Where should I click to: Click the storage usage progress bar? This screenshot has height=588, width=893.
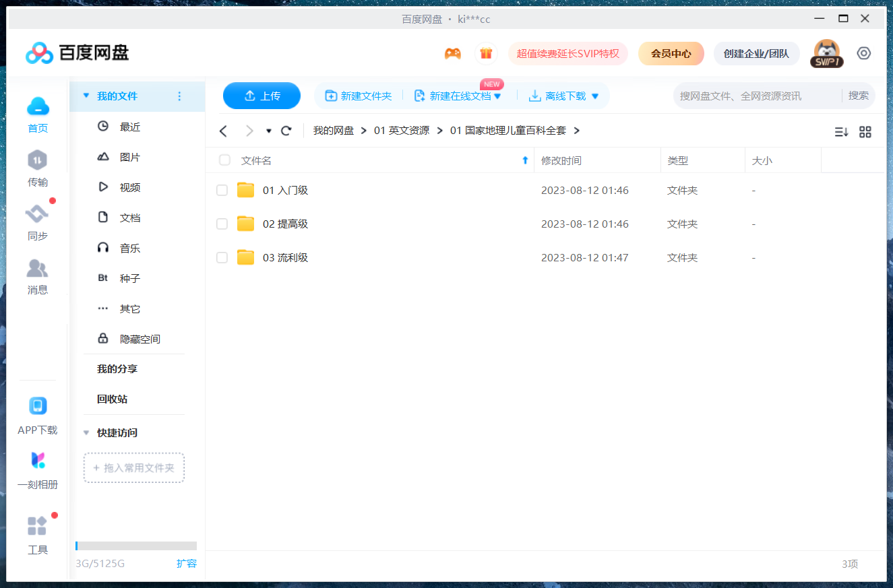coord(135,546)
